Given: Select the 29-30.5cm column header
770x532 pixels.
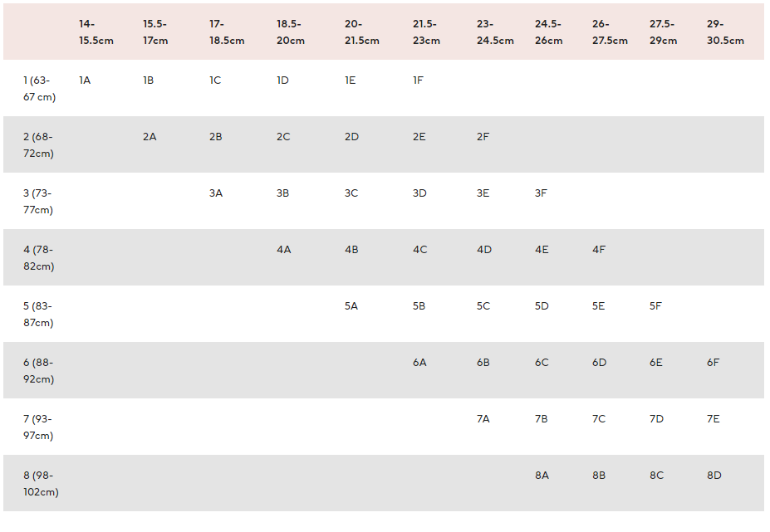Looking at the screenshot, I should pyautogui.click(x=725, y=32).
